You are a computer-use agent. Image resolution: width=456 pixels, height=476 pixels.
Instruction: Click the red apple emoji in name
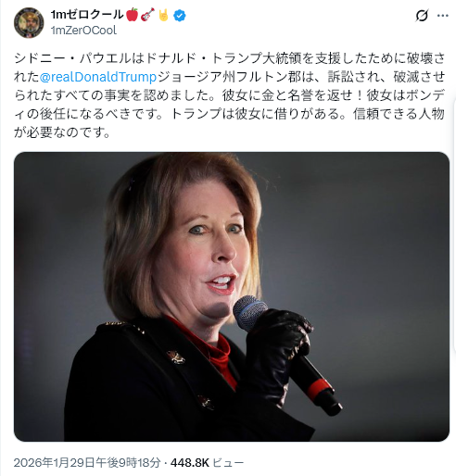pos(133,15)
